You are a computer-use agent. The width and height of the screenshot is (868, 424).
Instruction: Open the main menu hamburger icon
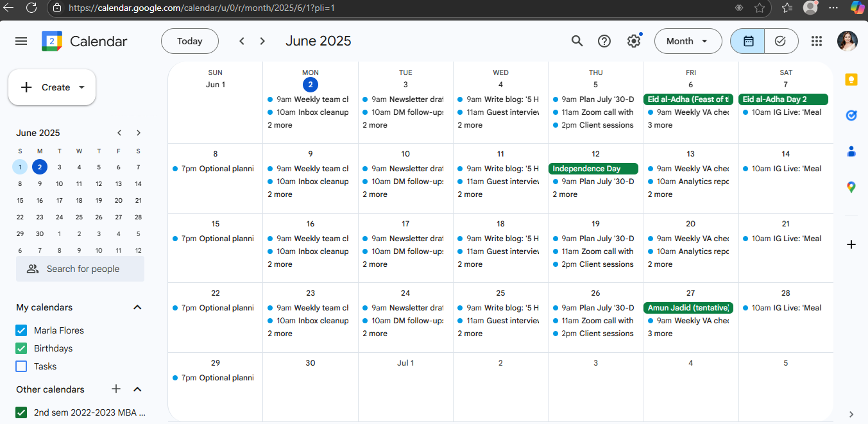pos(21,41)
